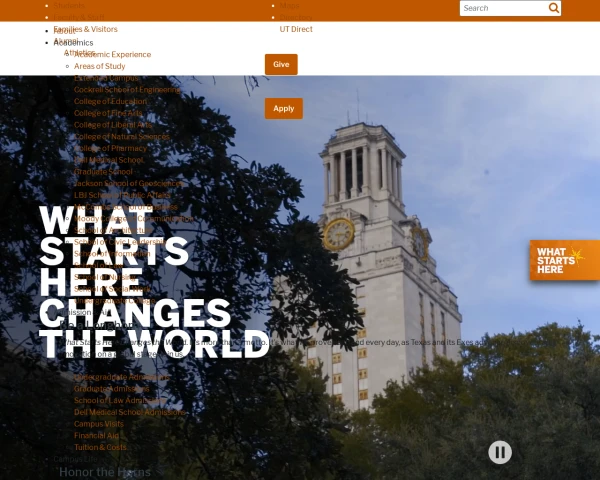Click the Give button
This screenshot has height=480, width=600.
coord(281,64)
